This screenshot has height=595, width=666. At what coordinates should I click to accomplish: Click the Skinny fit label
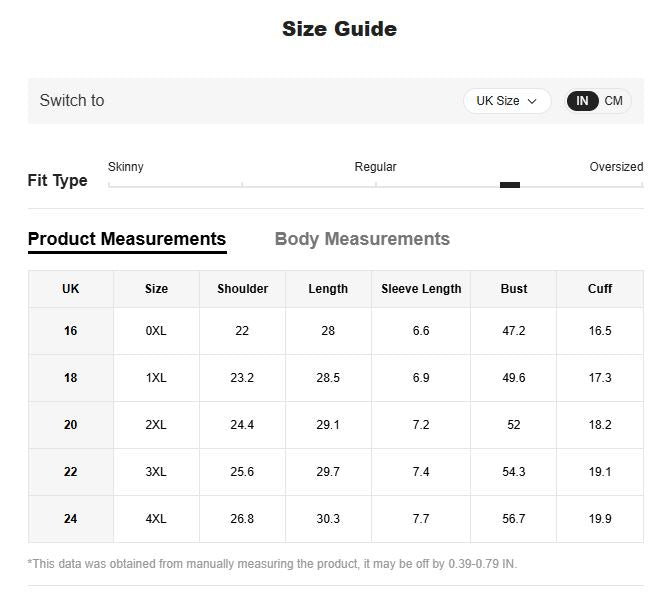point(126,166)
